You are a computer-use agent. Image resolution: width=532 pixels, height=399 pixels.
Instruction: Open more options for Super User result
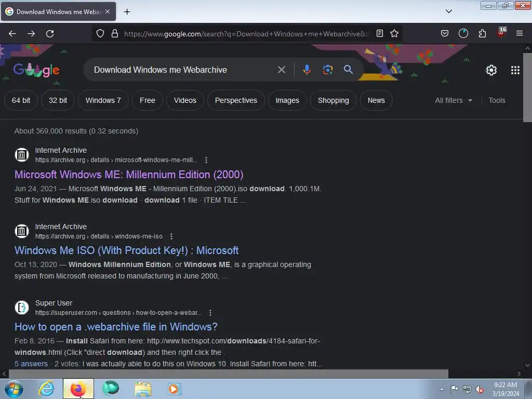coord(210,312)
